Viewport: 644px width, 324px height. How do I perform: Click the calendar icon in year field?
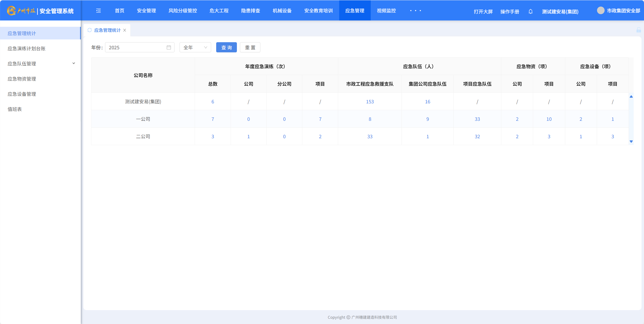tap(169, 48)
